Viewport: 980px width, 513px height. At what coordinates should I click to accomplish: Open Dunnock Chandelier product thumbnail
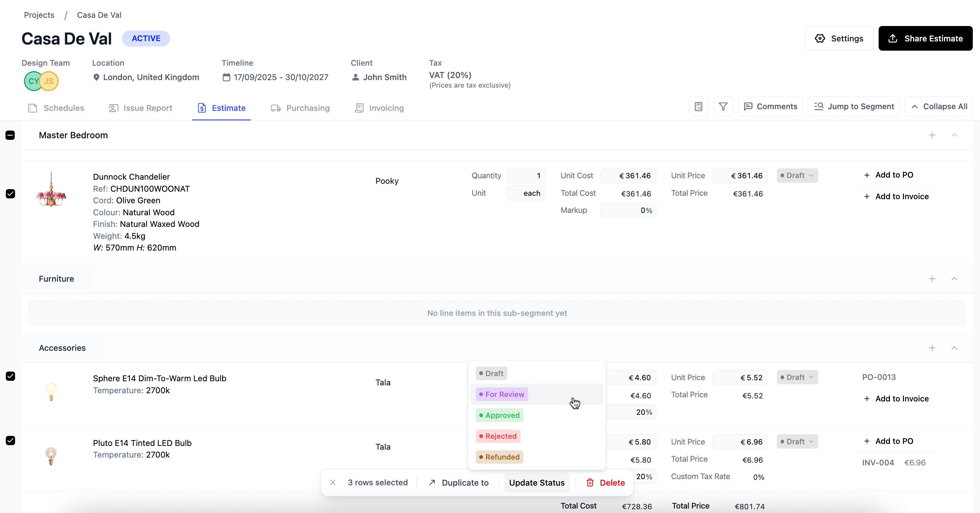[51, 190]
